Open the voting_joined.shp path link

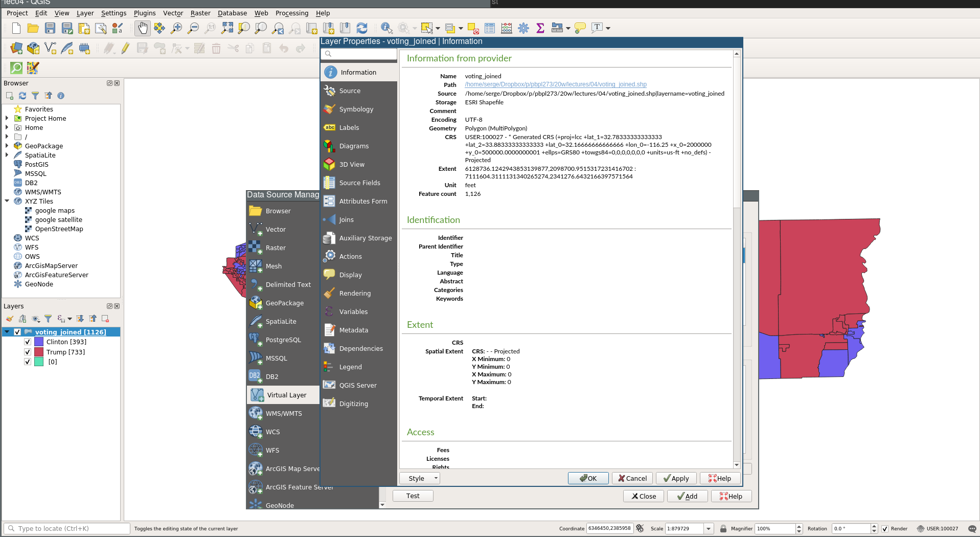tap(555, 85)
